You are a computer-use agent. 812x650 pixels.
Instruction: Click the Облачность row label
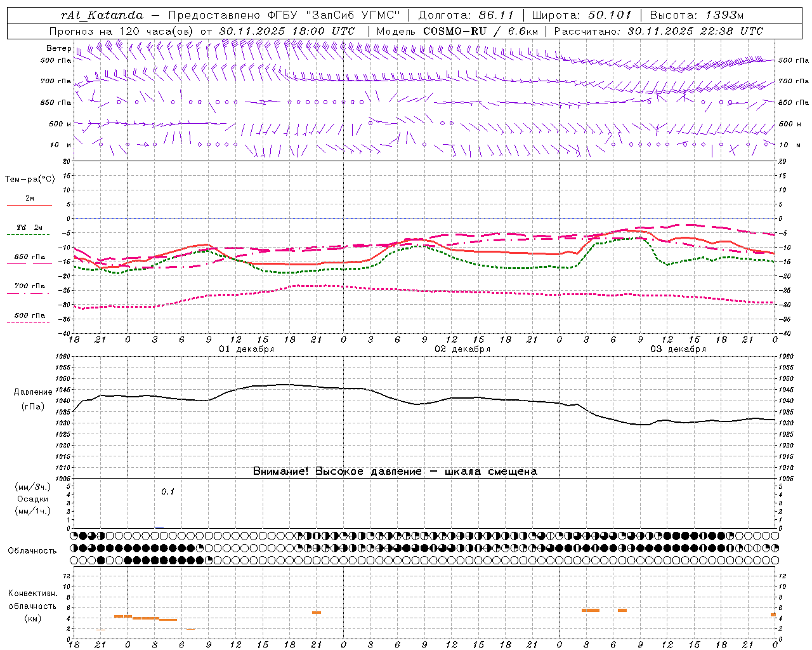tap(32, 551)
